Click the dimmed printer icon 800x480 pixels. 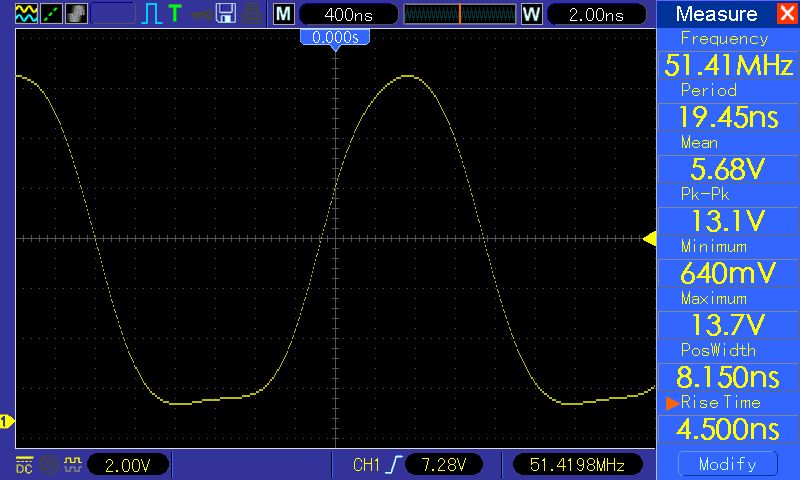click(252, 14)
